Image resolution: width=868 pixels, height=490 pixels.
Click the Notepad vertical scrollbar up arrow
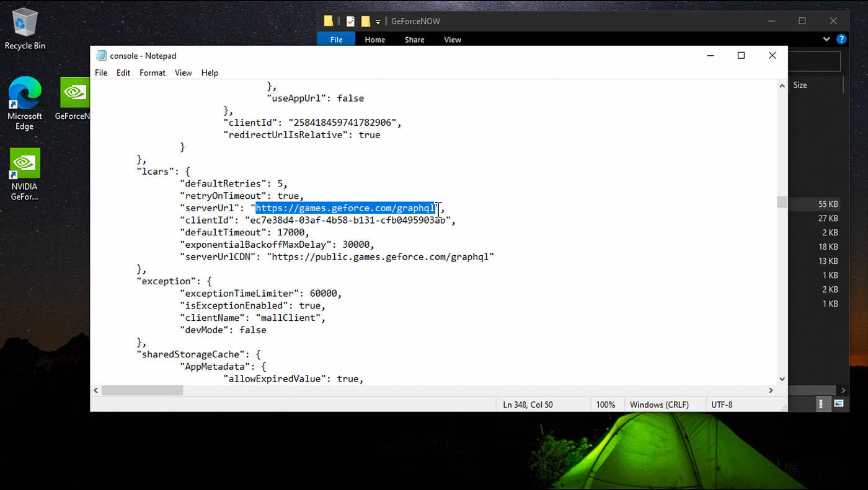(782, 85)
